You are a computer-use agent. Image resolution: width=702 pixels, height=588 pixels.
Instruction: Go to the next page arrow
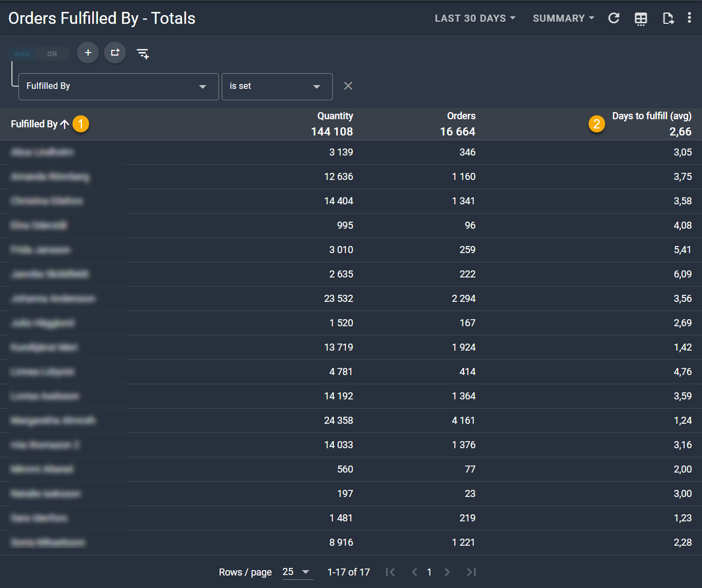(447, 572)
